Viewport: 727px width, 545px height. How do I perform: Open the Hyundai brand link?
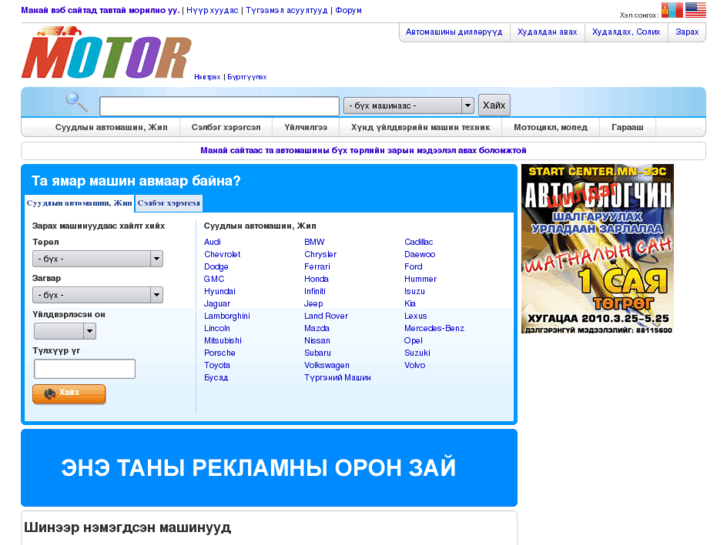pyautogui.click(x=220, y=291)
